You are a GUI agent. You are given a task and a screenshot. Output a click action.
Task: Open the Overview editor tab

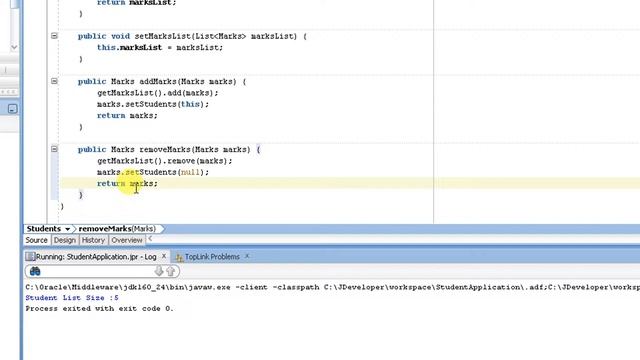click(x=127, y=240)
